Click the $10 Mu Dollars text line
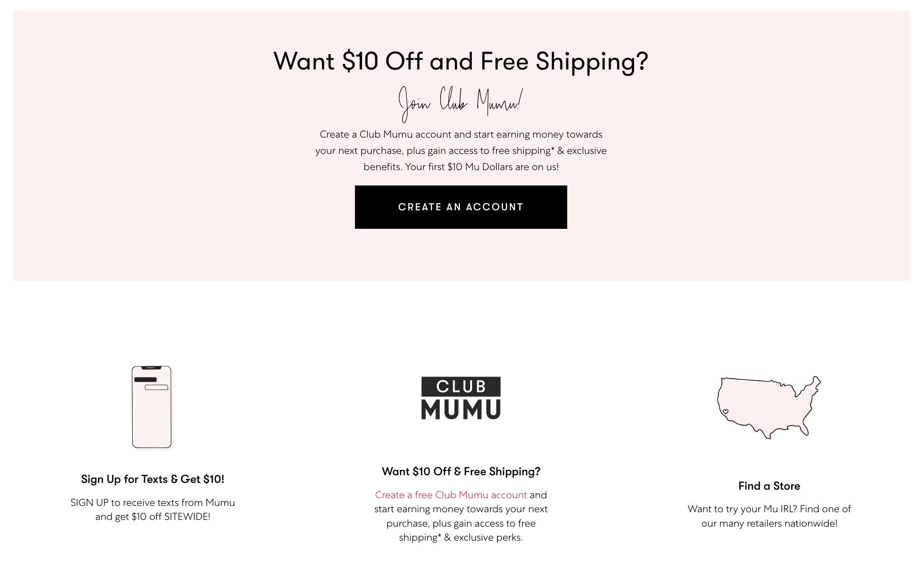Viewport: 924px width, 584px height. pos(461,166)
